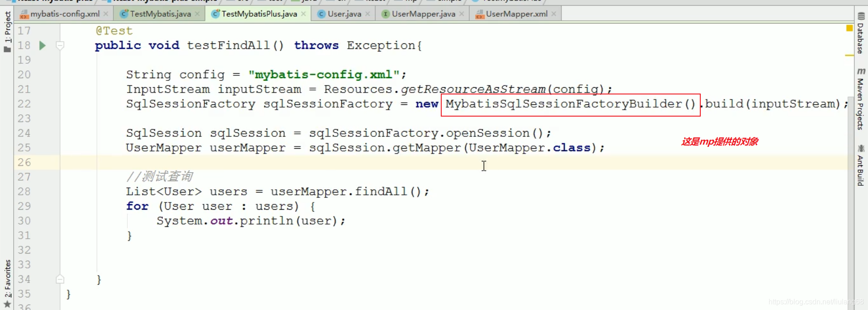This screenshot has height=310, width=868.
Task: Click line number 26 in the gutter
Action: tap(24, 162)
